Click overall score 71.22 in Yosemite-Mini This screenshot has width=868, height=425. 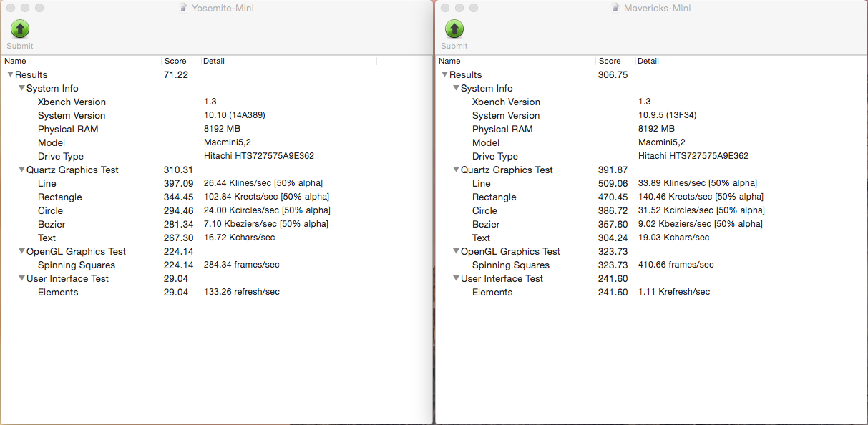coord(176,74)
